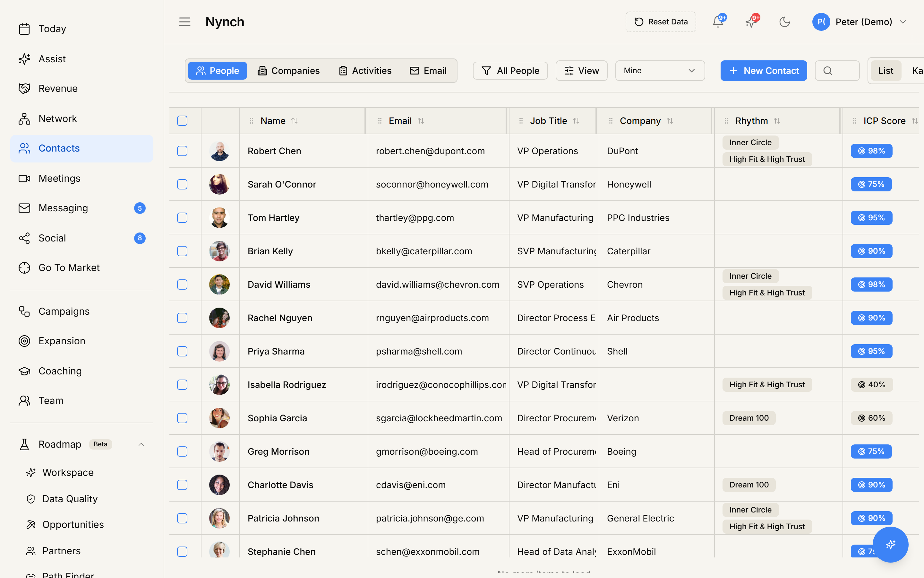The height and width of the screenshot is (578, 924).
Task: Open the Mine ownership dropdown
Action: pos(660,71)
